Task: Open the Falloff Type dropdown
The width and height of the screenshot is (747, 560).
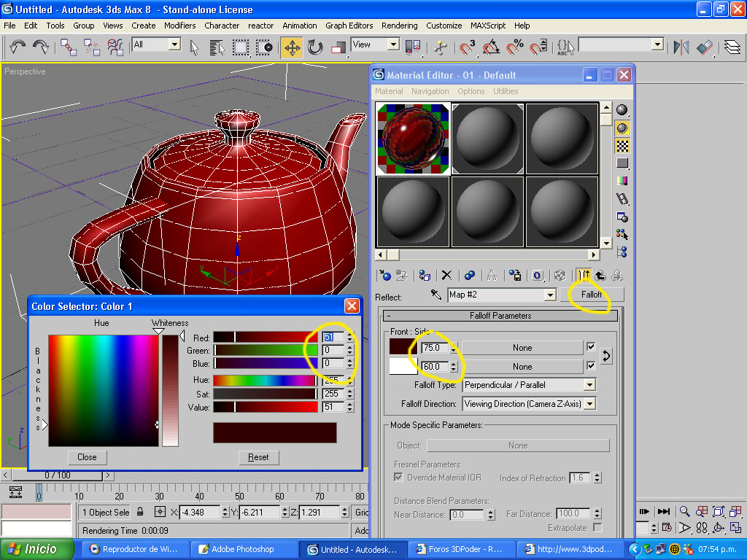Action: (589, 385)
